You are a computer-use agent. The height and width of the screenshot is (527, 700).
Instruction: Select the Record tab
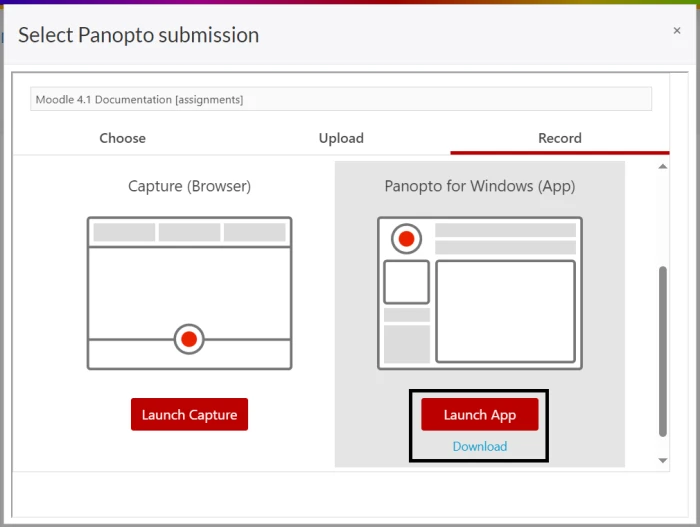559,138
